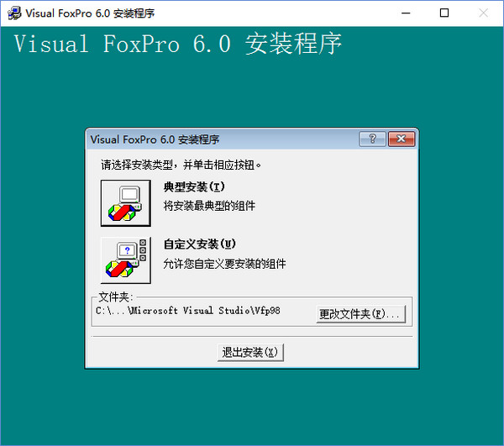Click the 更改文件夹(F)... button

pyautogui.click(x=360, y=314)
